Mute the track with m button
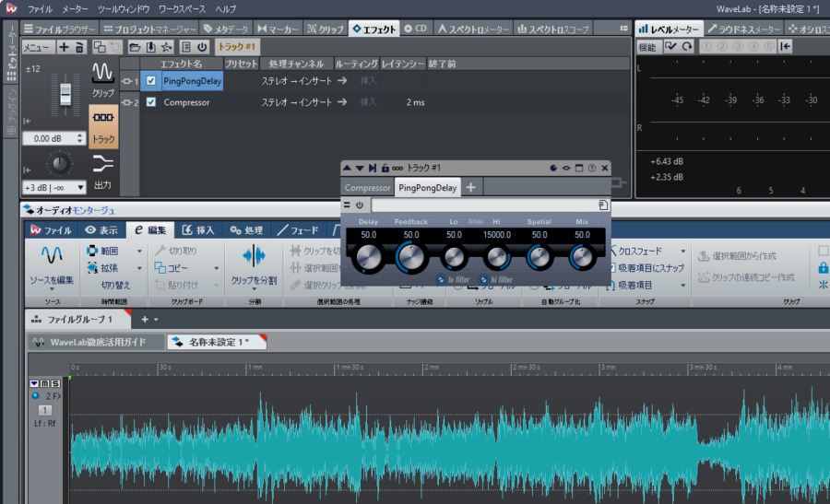The image size is (830, 504). coord(45,383)
